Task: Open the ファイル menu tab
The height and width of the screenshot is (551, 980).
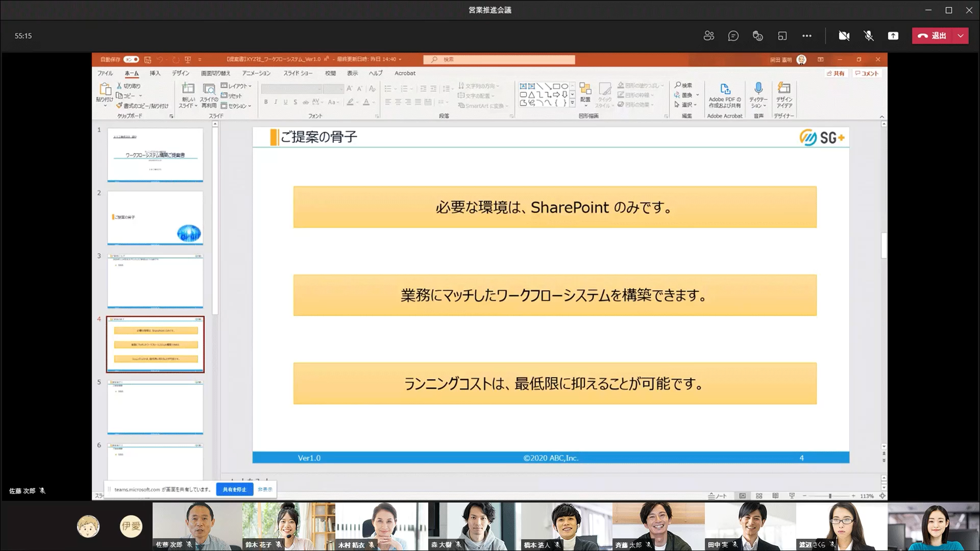Action: [x=105, y=73]
